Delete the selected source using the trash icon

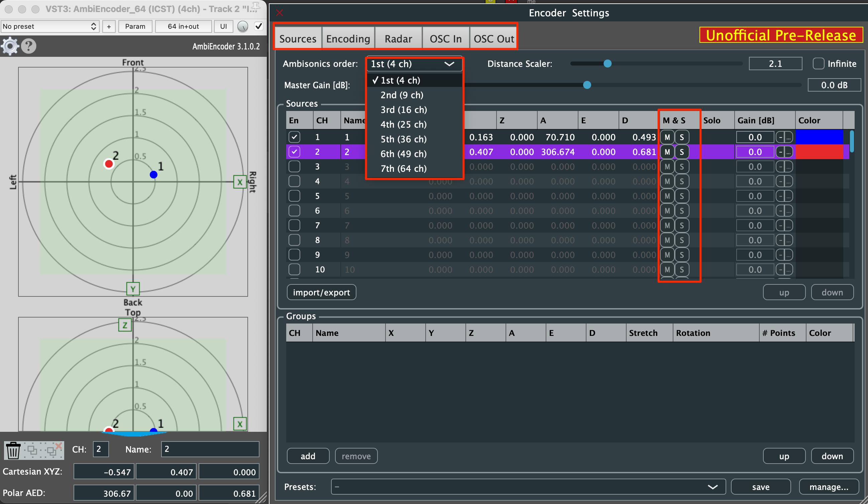(x=13, y=450)
